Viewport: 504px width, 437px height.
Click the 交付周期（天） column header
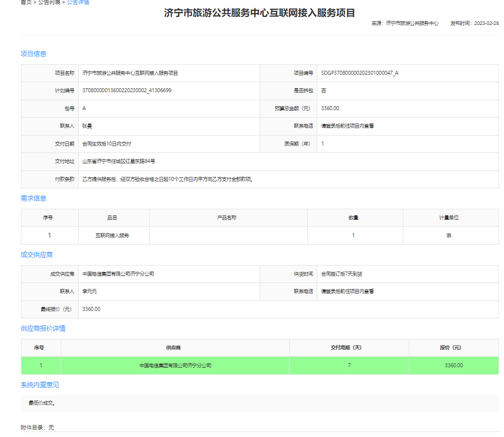[349, 348]
